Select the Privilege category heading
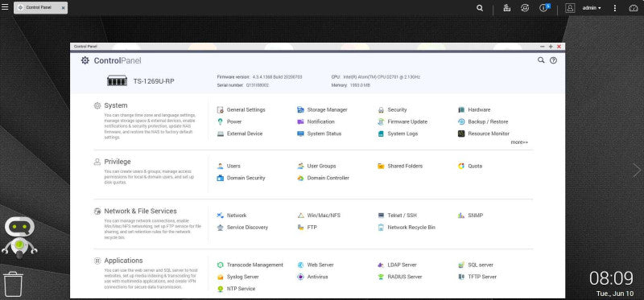Image resolution: width=644 pixels, height=300 pixels. pos(118,162)
